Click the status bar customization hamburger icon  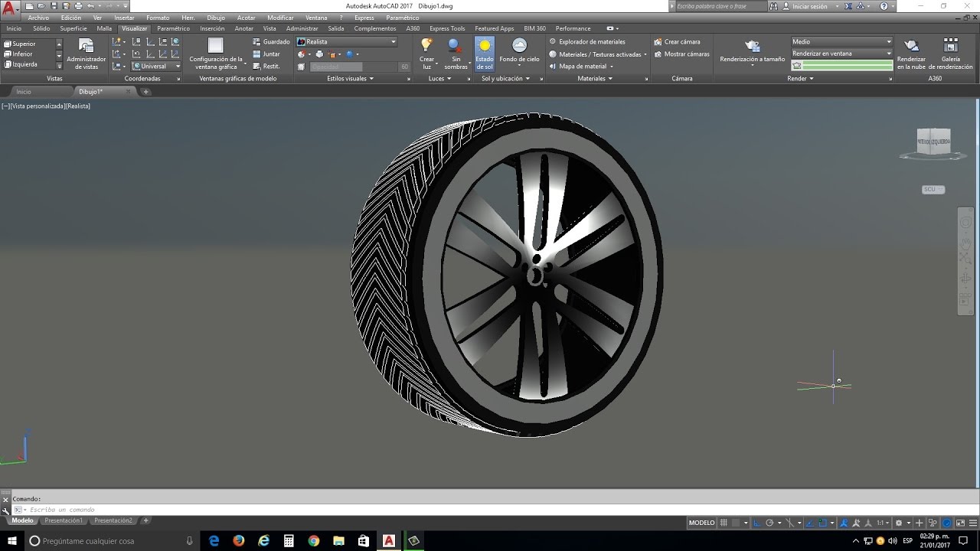coord(972,523)
